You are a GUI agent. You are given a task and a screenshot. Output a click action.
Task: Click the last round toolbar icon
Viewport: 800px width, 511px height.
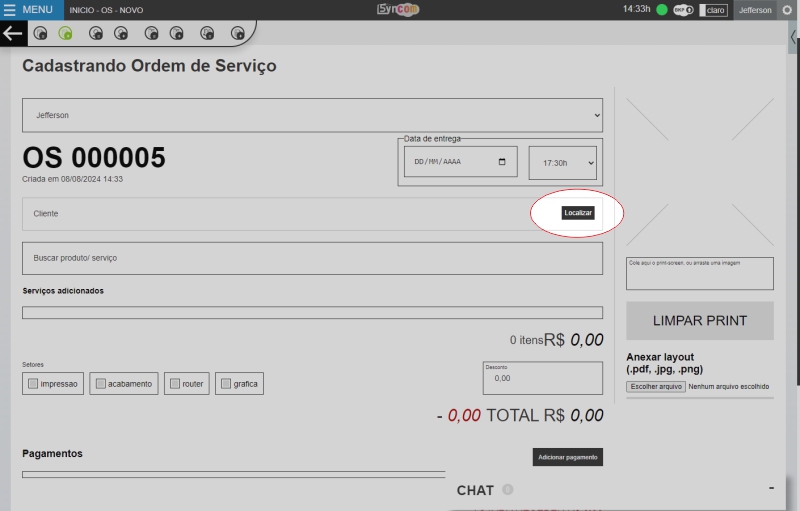pos(238,33)
